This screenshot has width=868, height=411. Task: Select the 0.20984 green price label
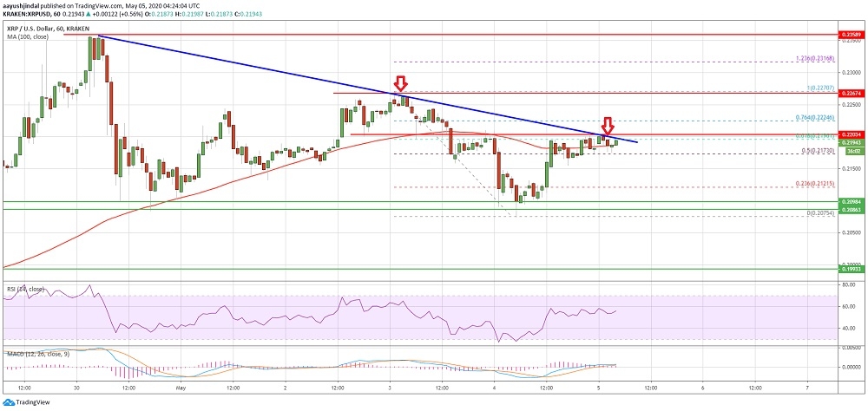(x=852, y=203)
